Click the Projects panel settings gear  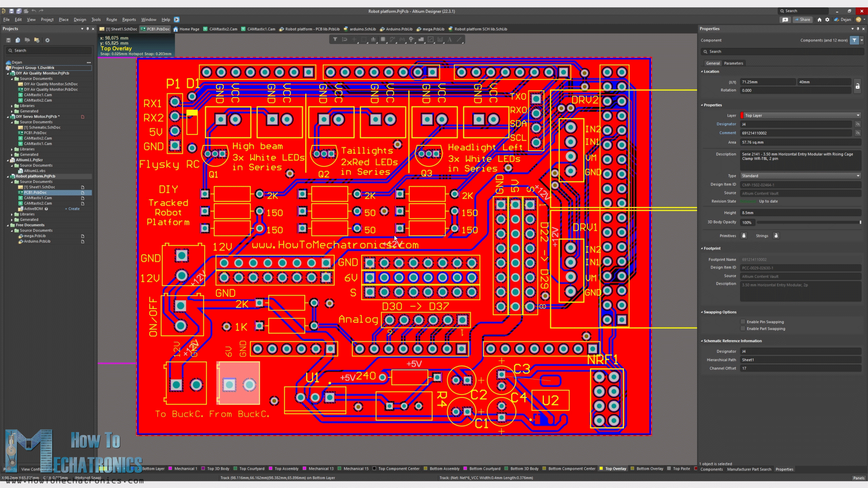47,40
